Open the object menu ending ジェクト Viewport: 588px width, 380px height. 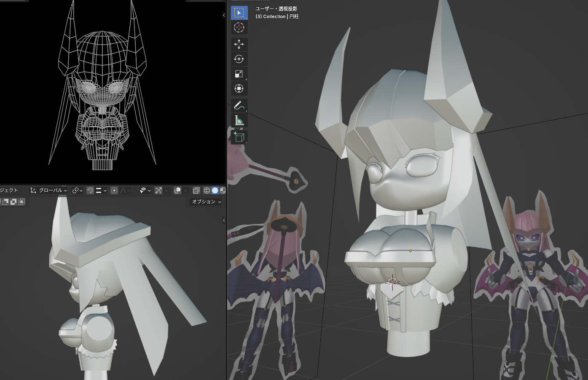click(x=9, y=190)
